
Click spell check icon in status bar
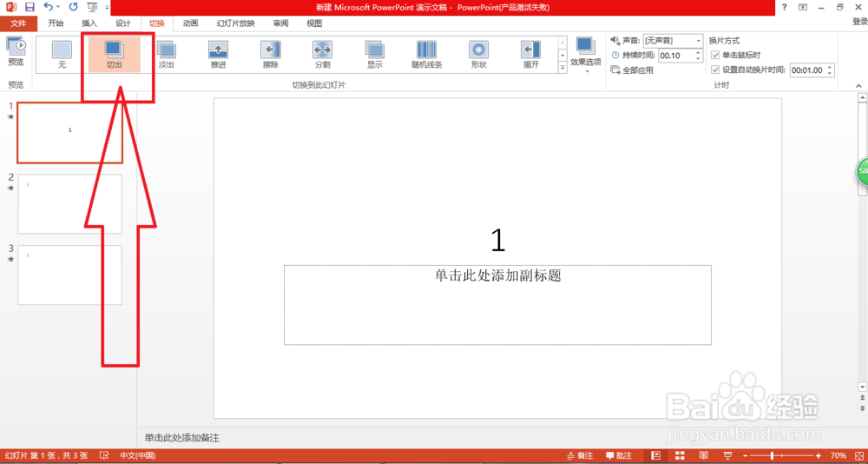103,455
